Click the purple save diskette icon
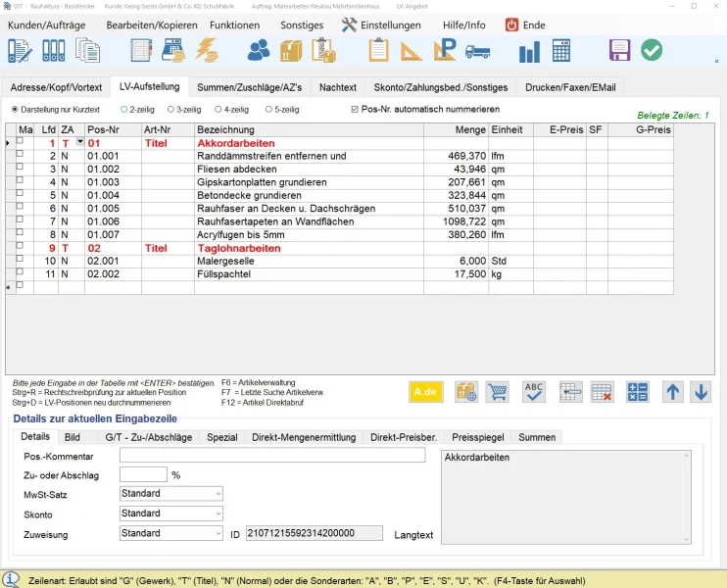727x588 pixels. coord(619,51)
